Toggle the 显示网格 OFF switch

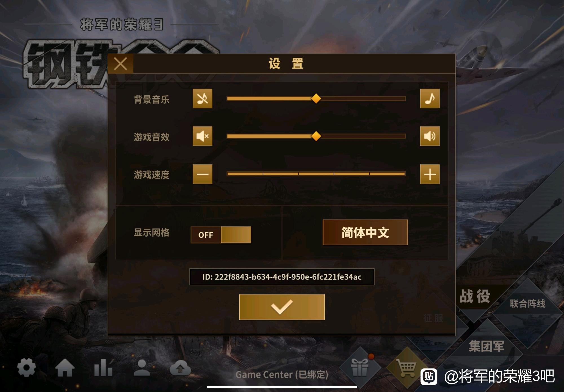[x=221, y=235]
